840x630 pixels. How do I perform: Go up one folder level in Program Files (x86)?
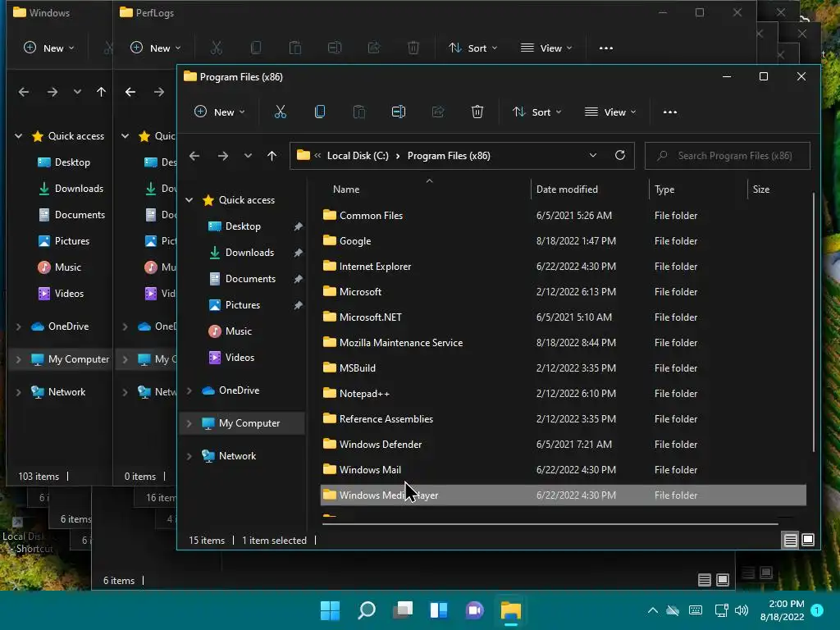point(272,156)
